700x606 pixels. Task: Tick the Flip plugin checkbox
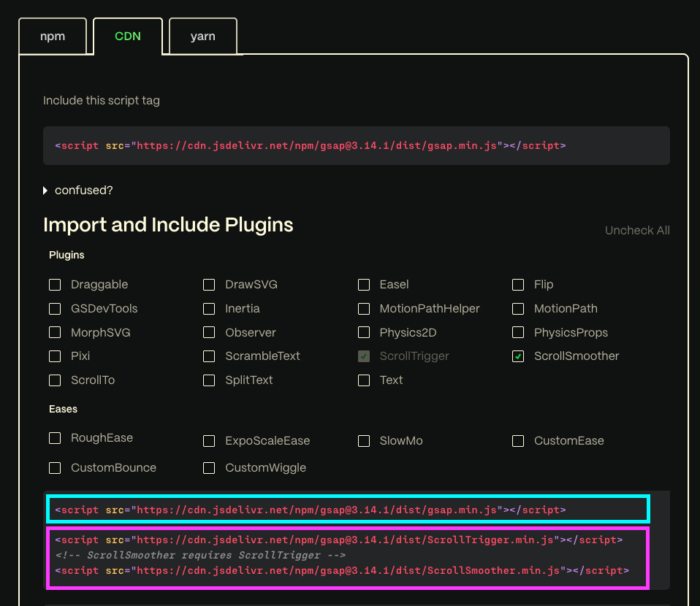pos(518,285)
